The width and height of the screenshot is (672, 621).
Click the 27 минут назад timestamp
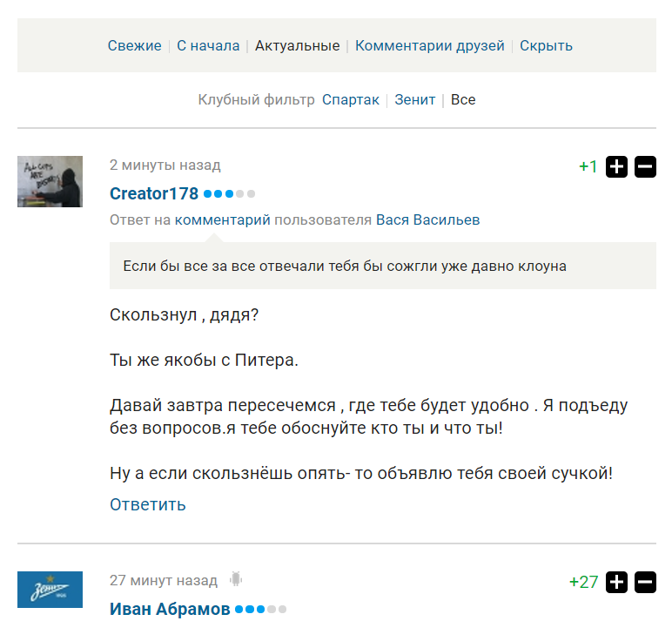(164, 580)
